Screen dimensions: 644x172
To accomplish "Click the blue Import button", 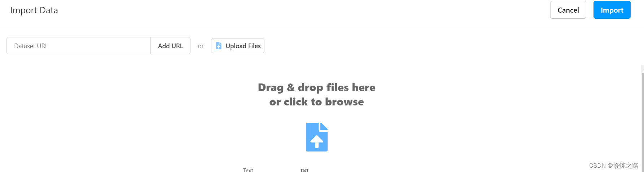I will tap(612, 10).
